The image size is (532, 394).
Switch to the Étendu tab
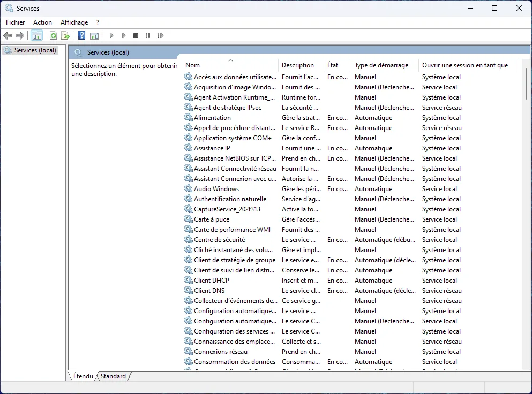click(x=83, y=376)
